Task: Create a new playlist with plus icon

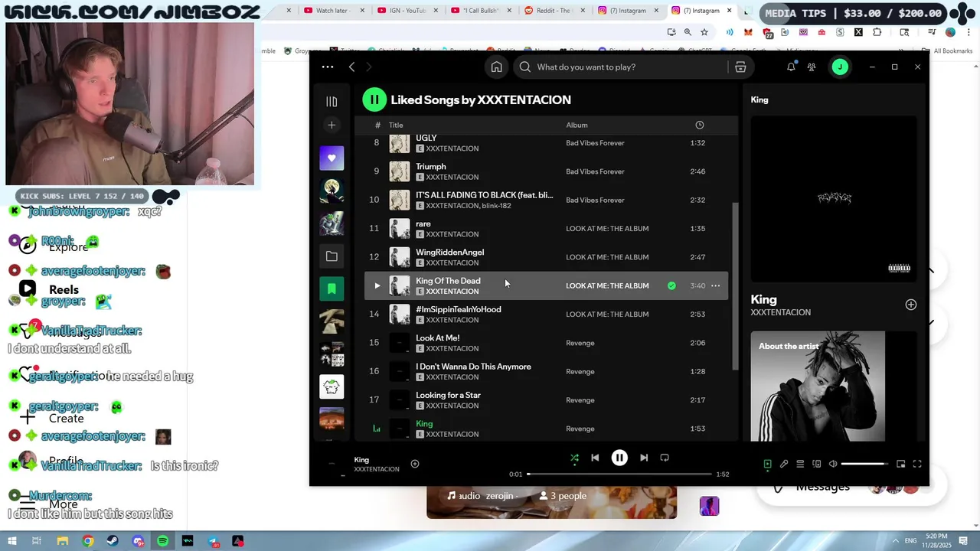Action: pos(332,125)
